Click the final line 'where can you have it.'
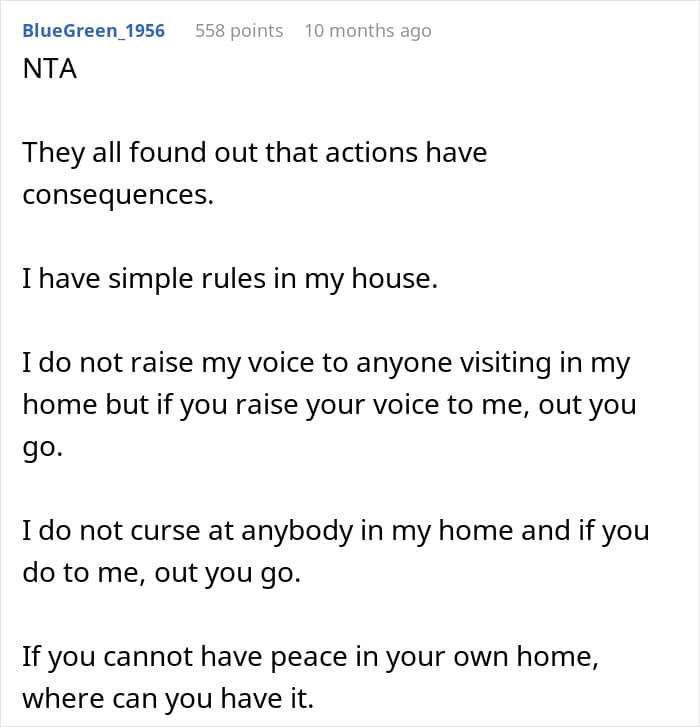Viewport: 700px width, 727px height. (x=168, y=699)
